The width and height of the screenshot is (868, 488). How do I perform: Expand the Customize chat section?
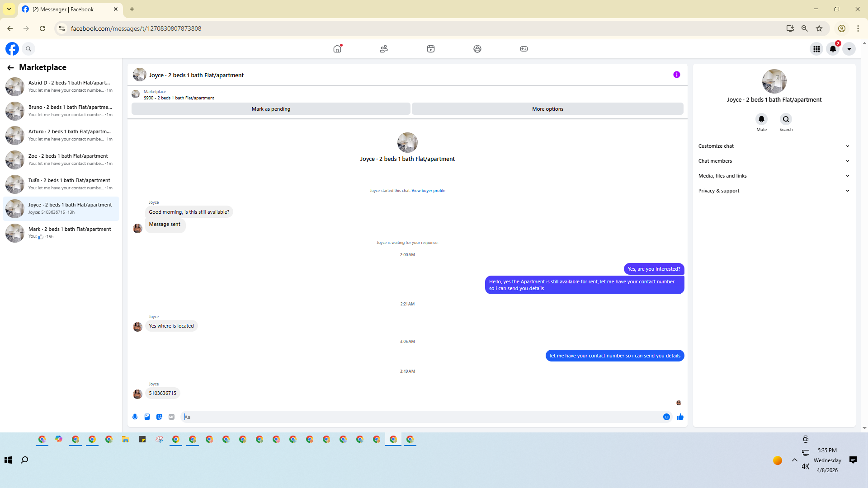pyautogui.click(x=774, y=146)
